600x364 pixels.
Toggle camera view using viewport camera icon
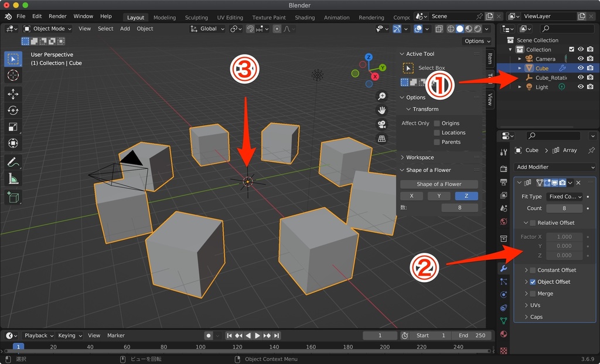pyautogui.click(x=381, y=124)
